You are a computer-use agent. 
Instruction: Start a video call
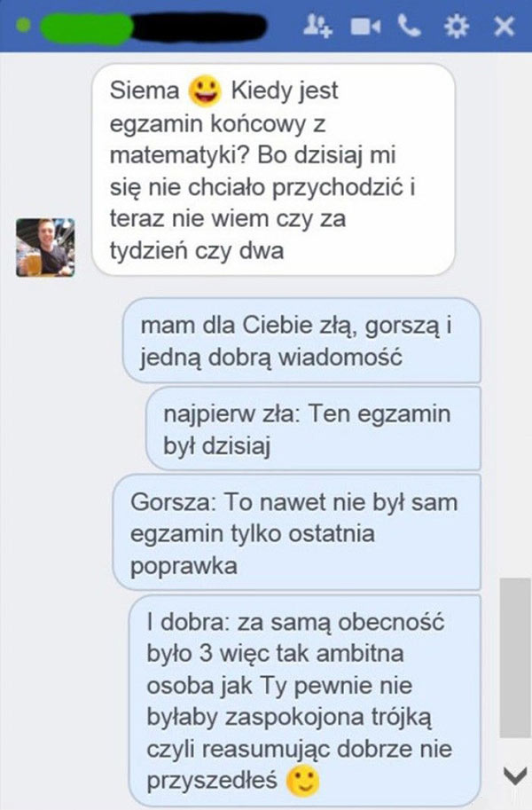365,26
